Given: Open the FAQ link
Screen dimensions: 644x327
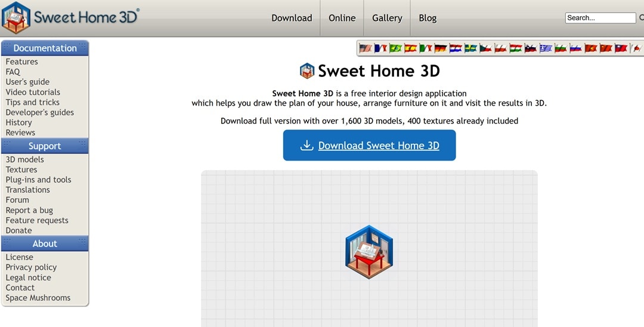Looking at the screenshot, I should coord(13,72).
